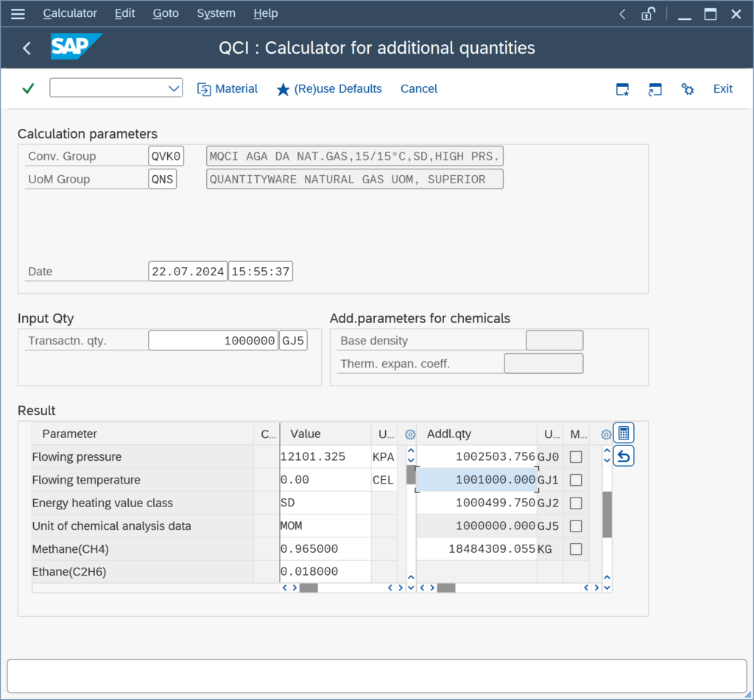Click the Addl.qty column header
The image size is (754, 700).
pos(476,434)
